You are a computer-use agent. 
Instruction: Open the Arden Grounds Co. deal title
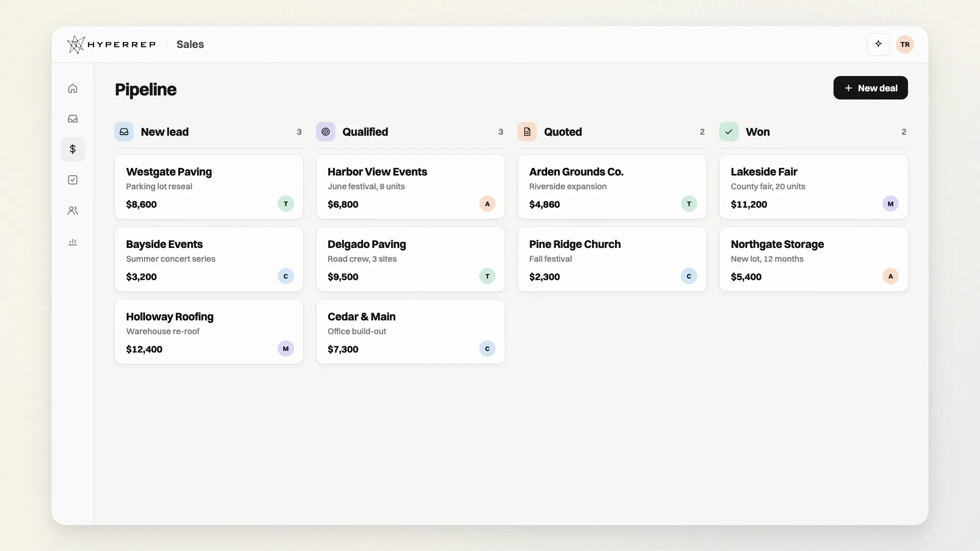click(576, 172)
